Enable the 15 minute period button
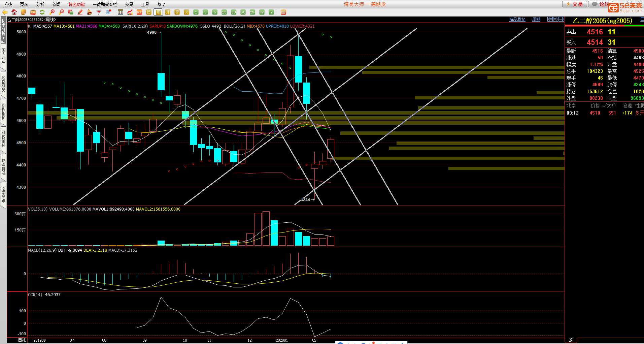The image size is (644, 344). [x=224, y=12]
